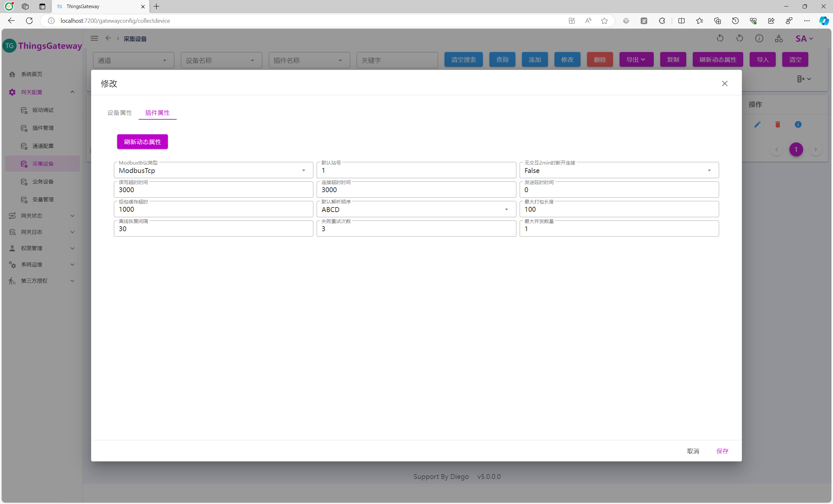Viewport: 833px width, 504px height.
Task: Click the red trash delete icon
Action: pos(778,124)
